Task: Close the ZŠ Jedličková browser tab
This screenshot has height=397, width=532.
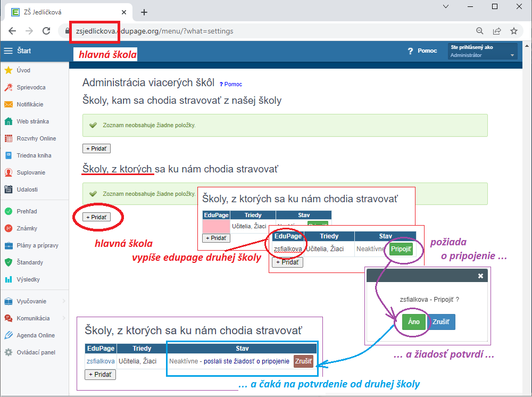Action: 124,12
